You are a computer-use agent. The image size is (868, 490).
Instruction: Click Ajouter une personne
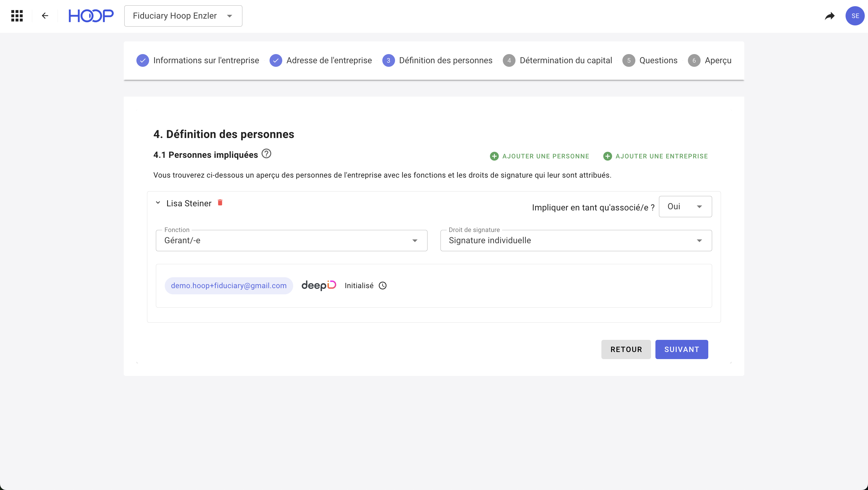(x=539, y=156)
